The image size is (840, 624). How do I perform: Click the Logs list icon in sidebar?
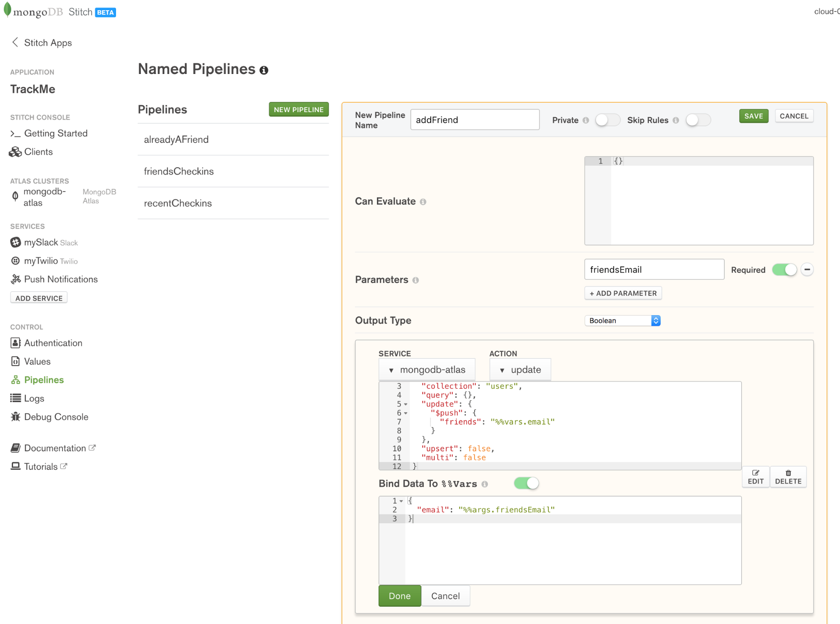[16, 398]
